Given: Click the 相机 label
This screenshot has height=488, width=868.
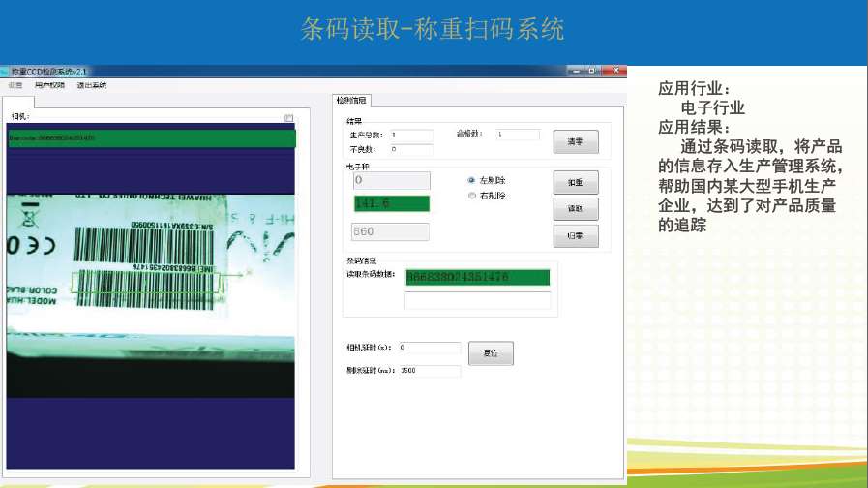Looking at the screenshot, I should 20,117.
